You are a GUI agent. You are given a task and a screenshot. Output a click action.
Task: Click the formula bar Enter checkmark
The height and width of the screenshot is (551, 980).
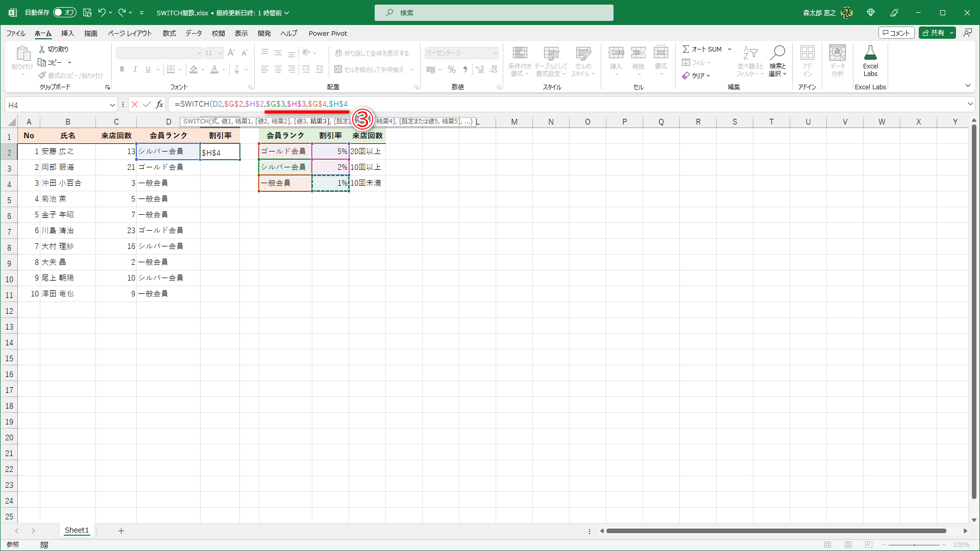[147, 105]
